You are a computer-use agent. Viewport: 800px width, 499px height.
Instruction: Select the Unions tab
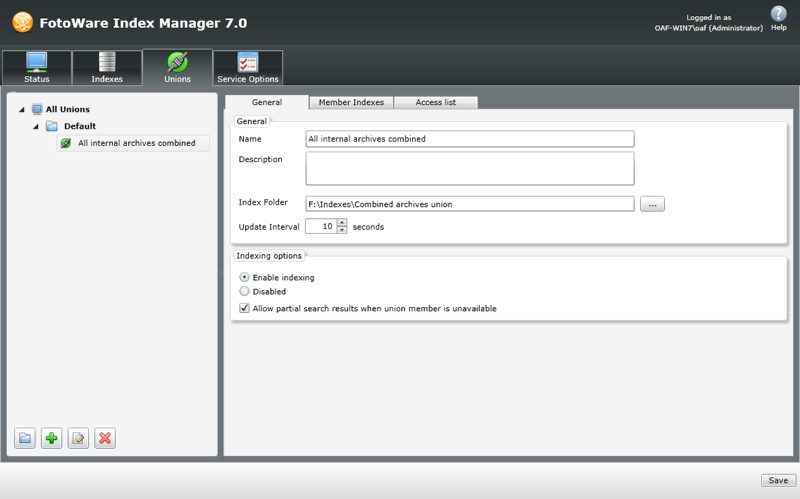tap(178, 67)
